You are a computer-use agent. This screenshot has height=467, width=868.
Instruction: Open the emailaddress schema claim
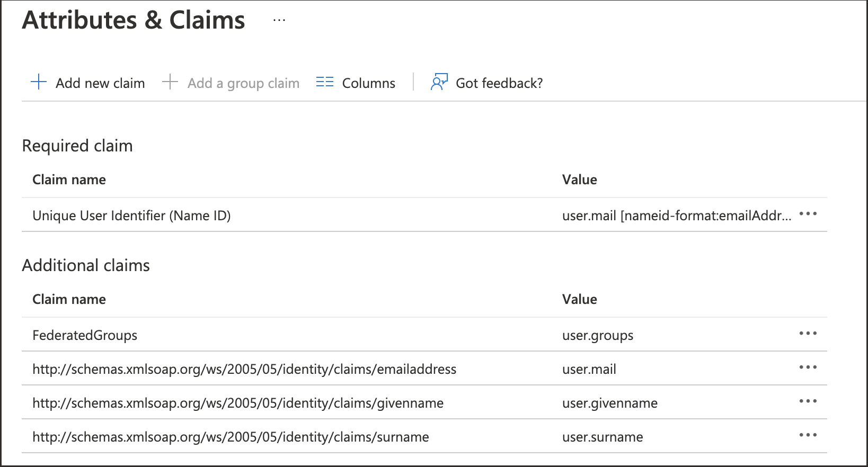coord(244,369)
